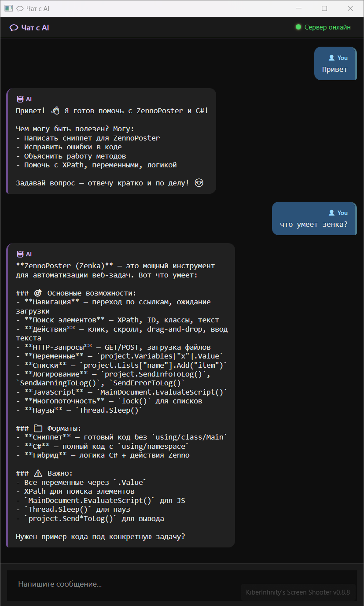
Task: Click the target emoji beside "Основные возможности"
Action: [38, 293]
